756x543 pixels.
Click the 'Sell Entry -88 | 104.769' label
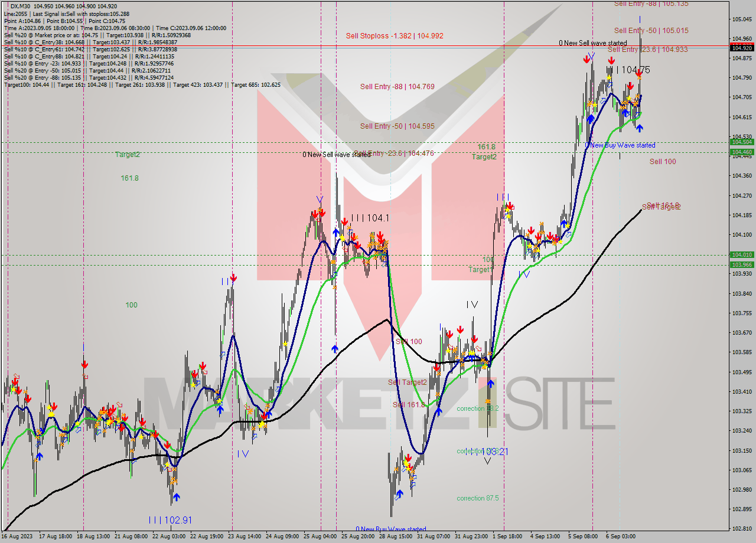tap(397, 86)
